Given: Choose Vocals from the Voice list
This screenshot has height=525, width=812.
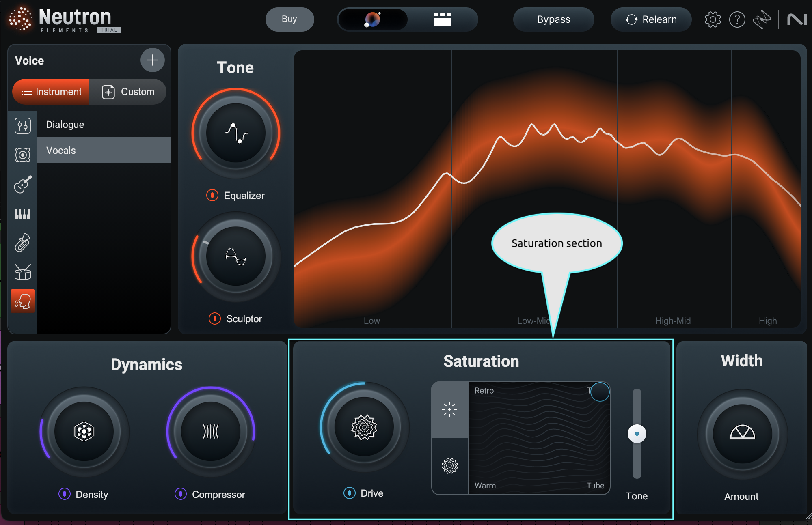Looking at the screenshot, I should coord(104,150).
